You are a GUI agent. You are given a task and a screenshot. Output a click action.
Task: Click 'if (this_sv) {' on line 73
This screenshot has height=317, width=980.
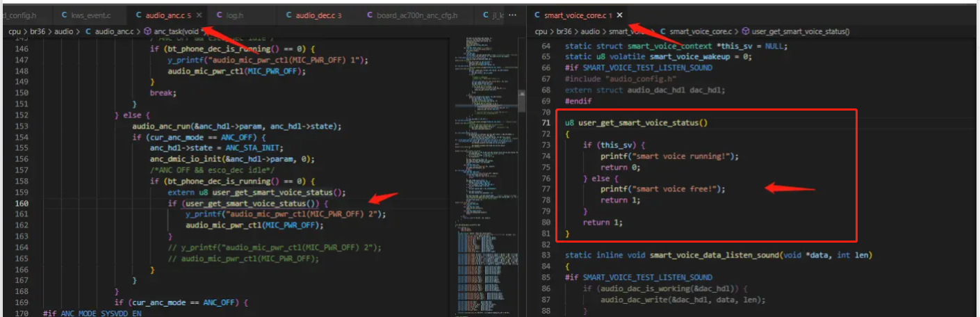(x=613, y=145)
